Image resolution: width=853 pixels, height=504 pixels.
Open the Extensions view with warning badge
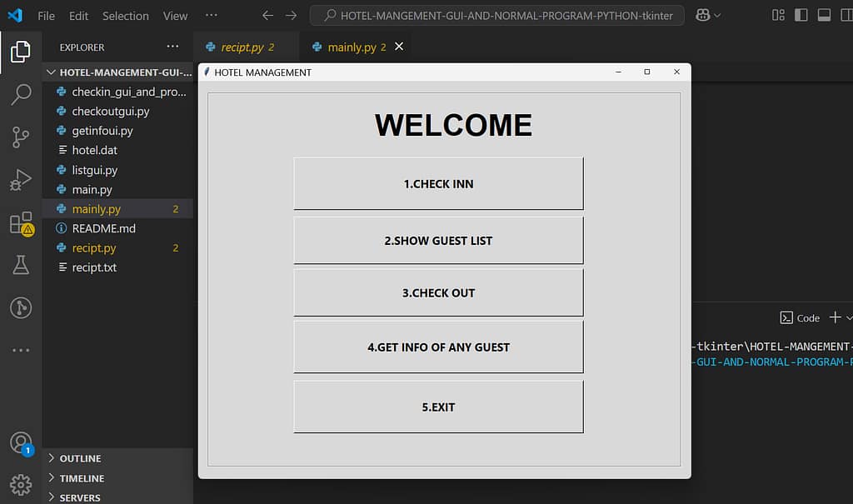(x=21, y=223)
